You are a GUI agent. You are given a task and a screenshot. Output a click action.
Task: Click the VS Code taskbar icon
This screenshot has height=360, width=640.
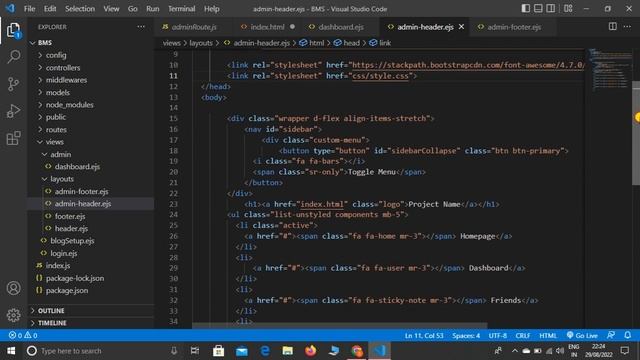(380, 351)
